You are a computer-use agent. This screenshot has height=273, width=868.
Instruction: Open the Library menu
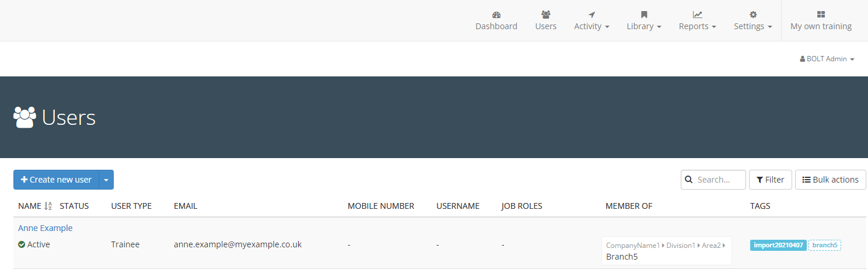point(643,26)
